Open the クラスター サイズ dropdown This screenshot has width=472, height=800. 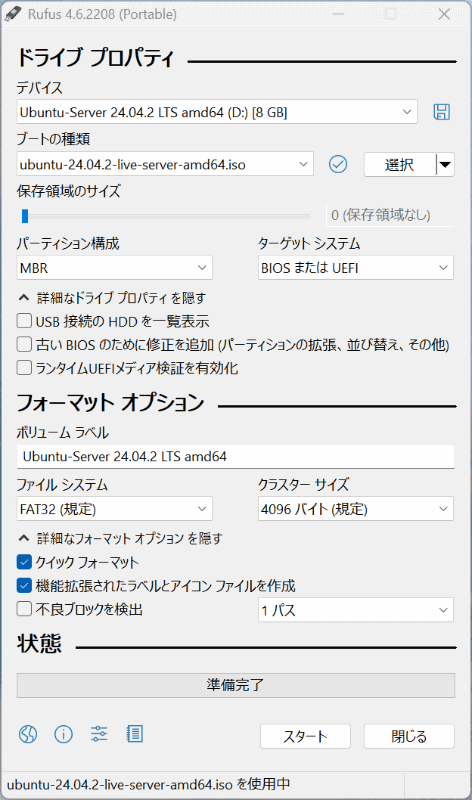[356, 509]
